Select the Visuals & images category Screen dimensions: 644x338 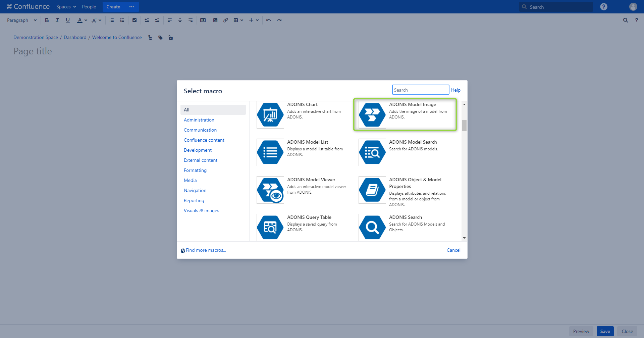201,210
